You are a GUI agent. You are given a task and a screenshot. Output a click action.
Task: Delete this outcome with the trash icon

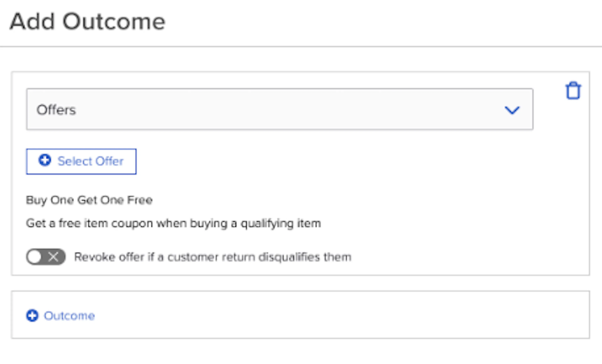(x=573, y=91)
